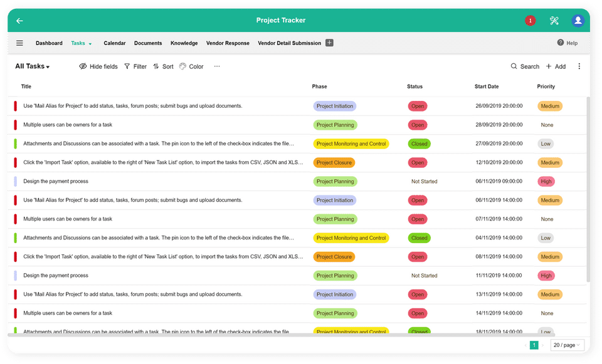Click the Low priority on 04/11/2019 row
This screenshot has width=602, height=364.
546,238
